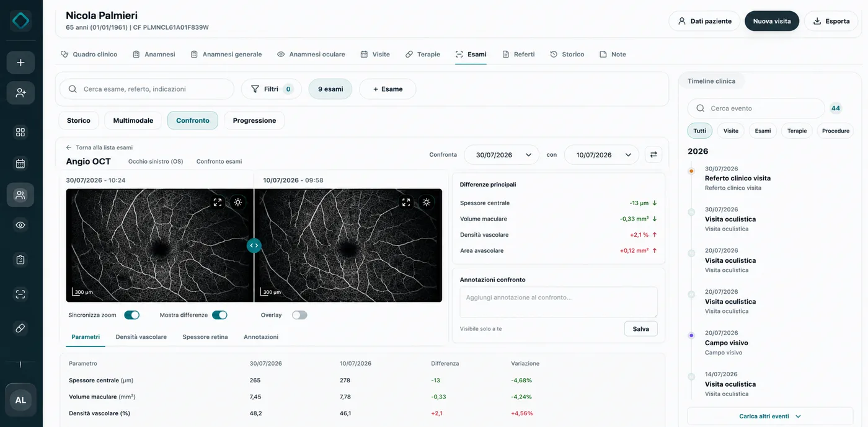Image resolution: width=868 pixels, height=427 pixels.
Task: Select the Storico view mode
Action: [79, 120]
